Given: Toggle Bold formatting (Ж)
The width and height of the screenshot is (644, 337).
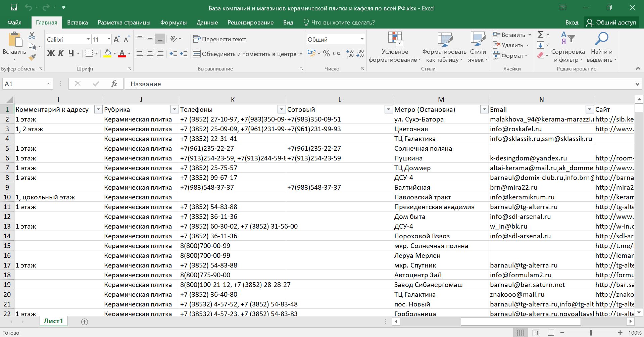Looking at the screenshot, I should pos(51,53).
